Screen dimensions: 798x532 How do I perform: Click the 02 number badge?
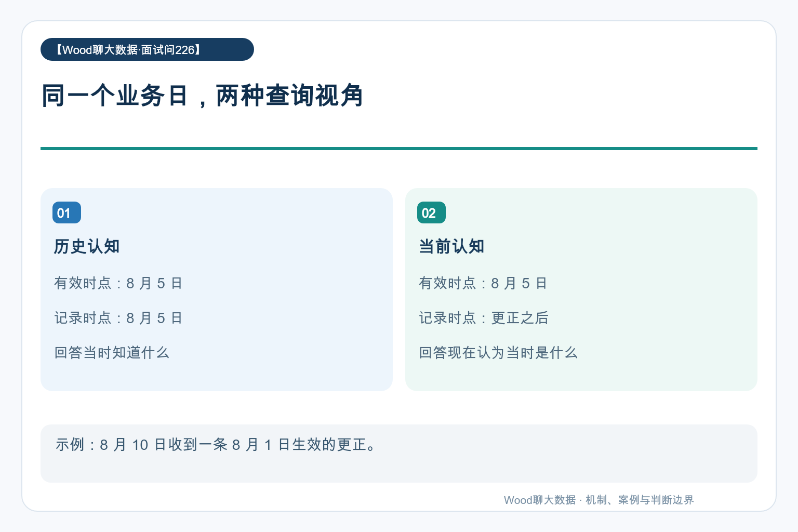tap(431, 212)
